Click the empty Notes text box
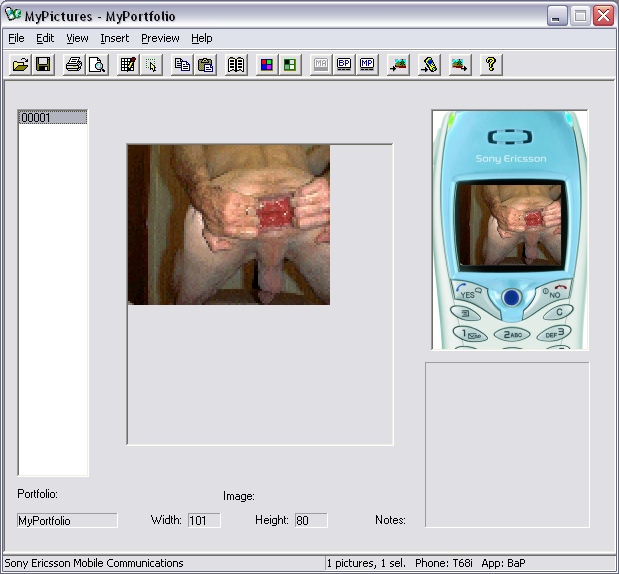The height and width of the screenshot is (574, 619). click(507, 445)
